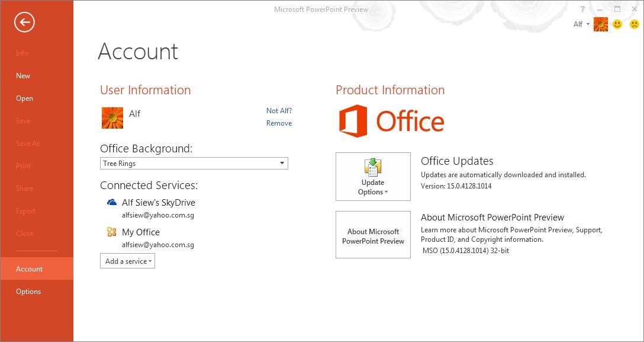
Task: Select Open in the sidebar
Action: click(24, 98)
